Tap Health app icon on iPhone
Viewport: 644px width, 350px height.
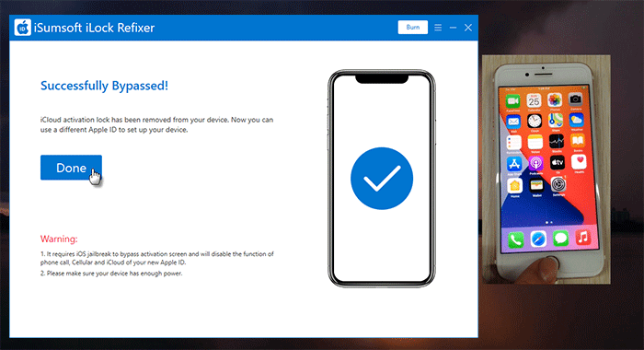[579, 162]
